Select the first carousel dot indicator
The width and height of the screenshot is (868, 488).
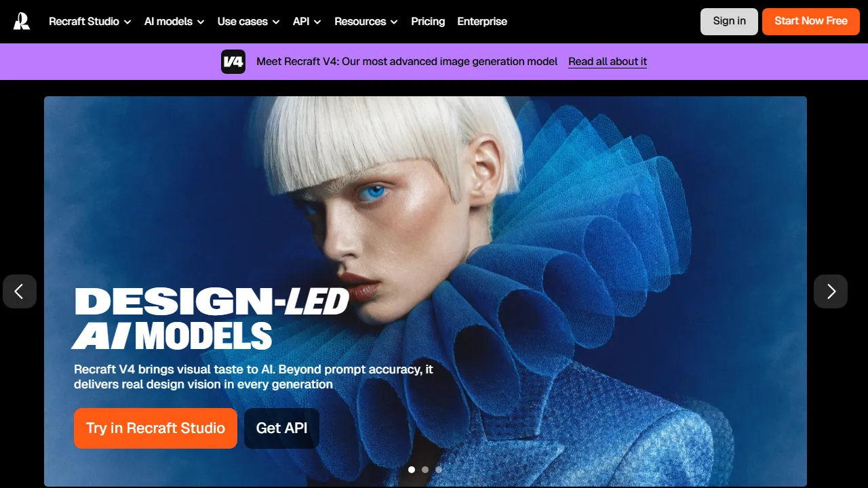(x=412, y=469)
